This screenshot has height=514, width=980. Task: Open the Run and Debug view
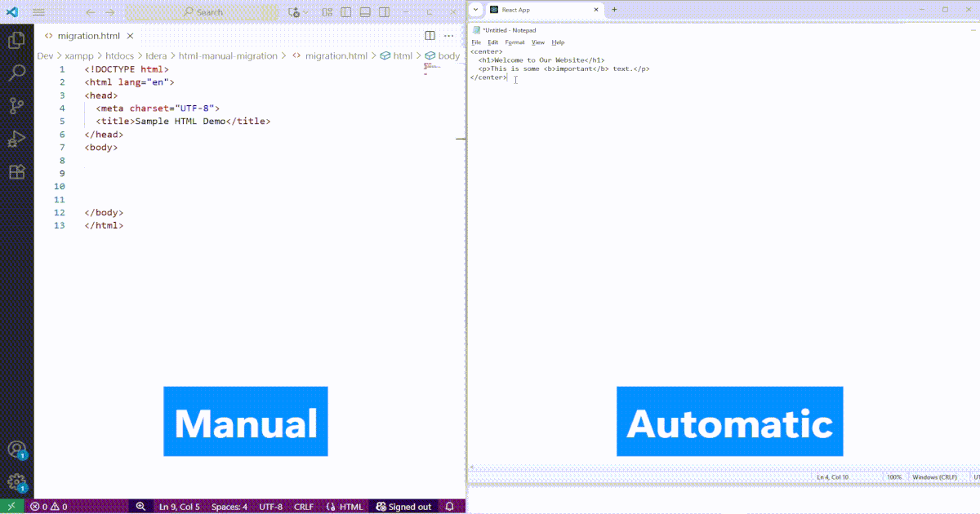click(x=16, y=139)
